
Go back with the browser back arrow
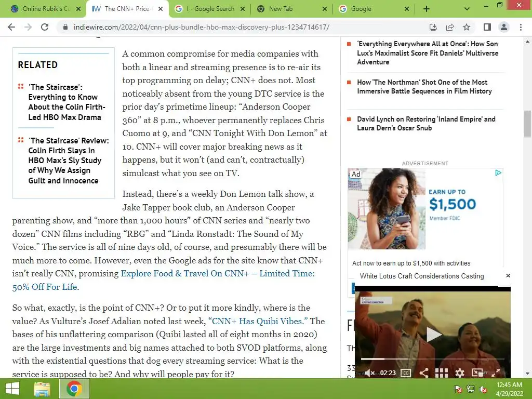[11, 27]
